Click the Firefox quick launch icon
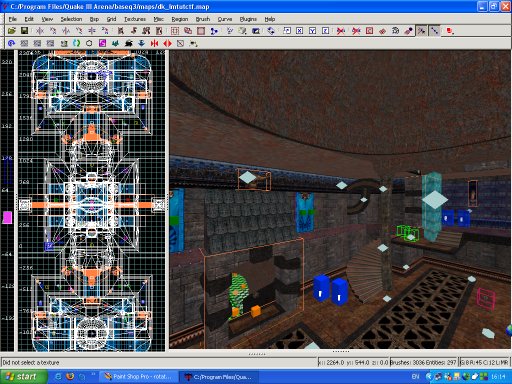The height and width of the screenshot is (384, 512). pos(70,377)
